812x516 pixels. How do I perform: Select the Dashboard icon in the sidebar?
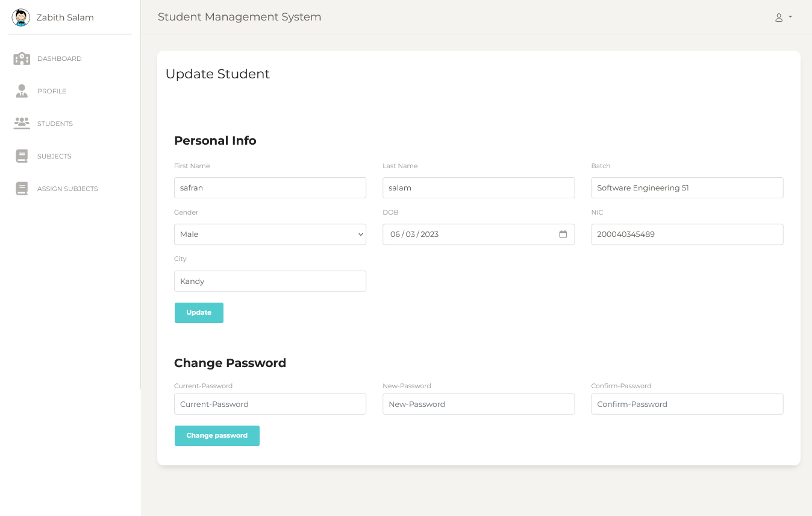coord(22,58)
